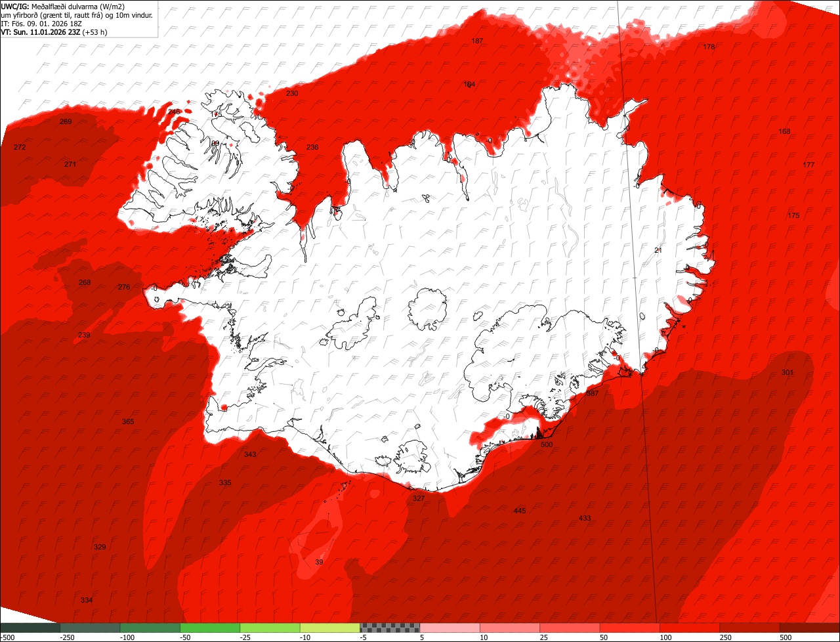
Task: Click the -500 legend scale label
Action: (8, 637)
